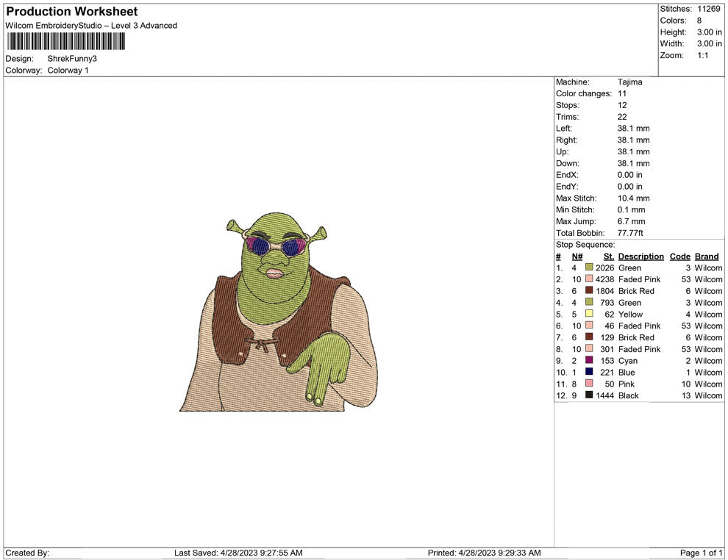Viewport: 728px width, 560px height.
Task: Click the faded pink swatch in row 2
Action: click(589, 279)
